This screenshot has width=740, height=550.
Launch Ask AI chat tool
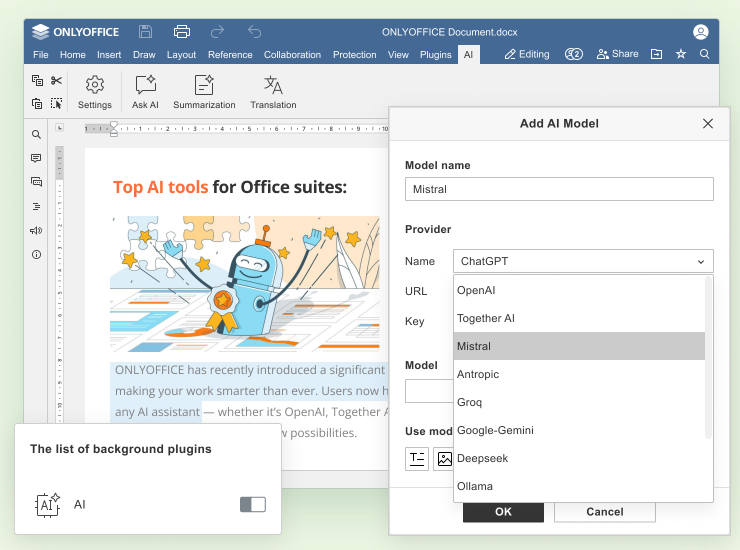(145, 93)
